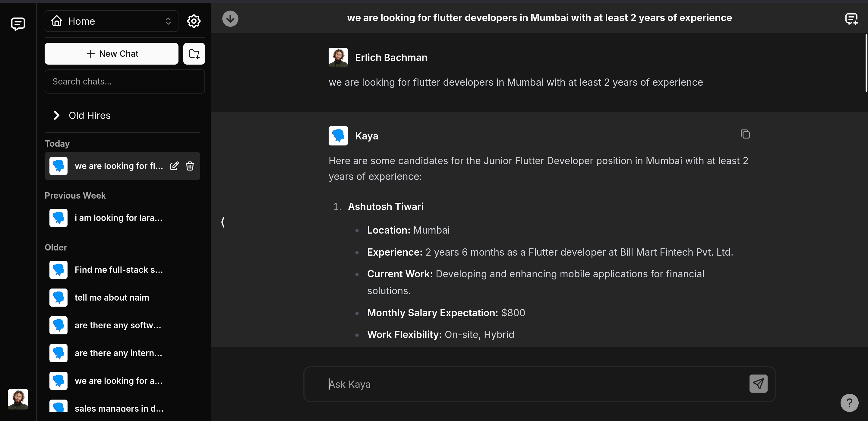The image size is (868, 421).
Task: Click the user profile avatar in the bottom-left
Action: (x=18, y=399)
